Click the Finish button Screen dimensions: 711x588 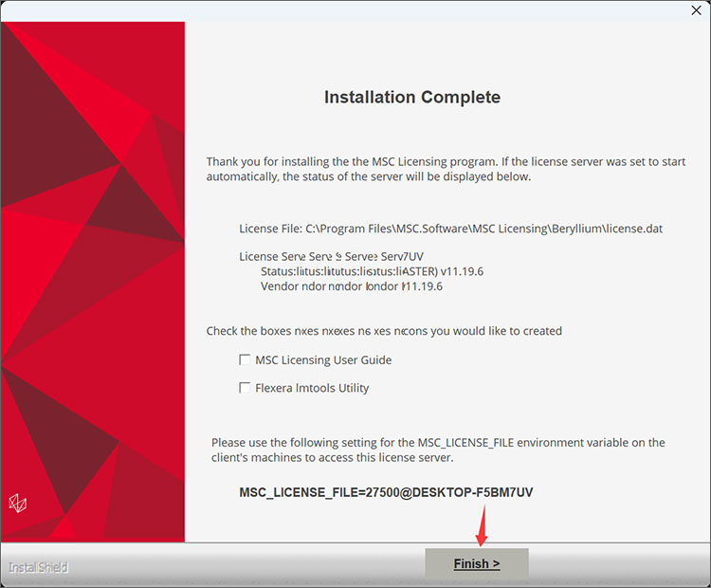point(477,563)
